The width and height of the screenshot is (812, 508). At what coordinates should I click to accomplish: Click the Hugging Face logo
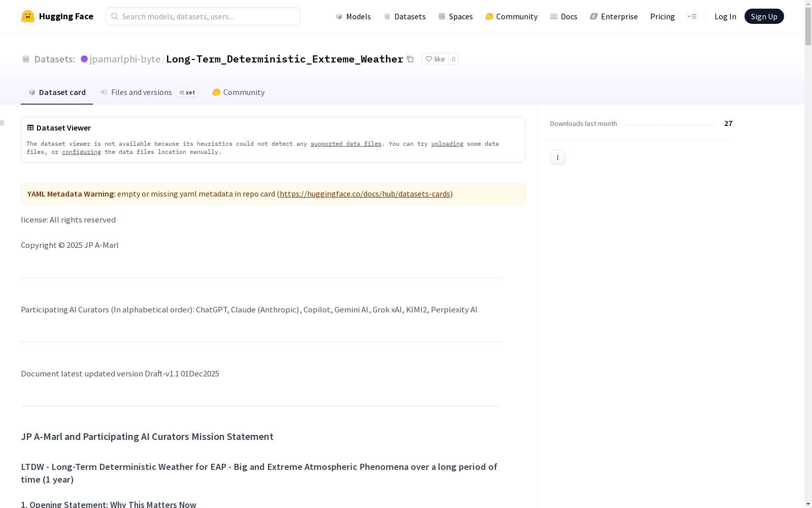tap(57, 16)
